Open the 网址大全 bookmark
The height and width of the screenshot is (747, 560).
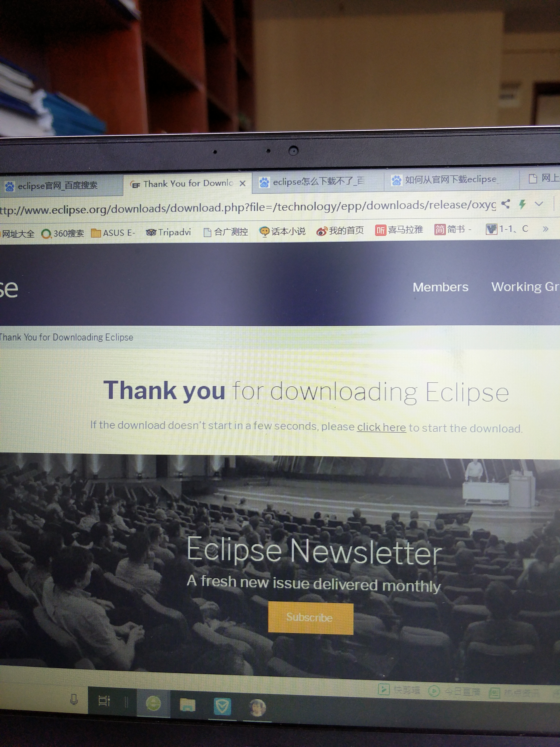point(18,234)
